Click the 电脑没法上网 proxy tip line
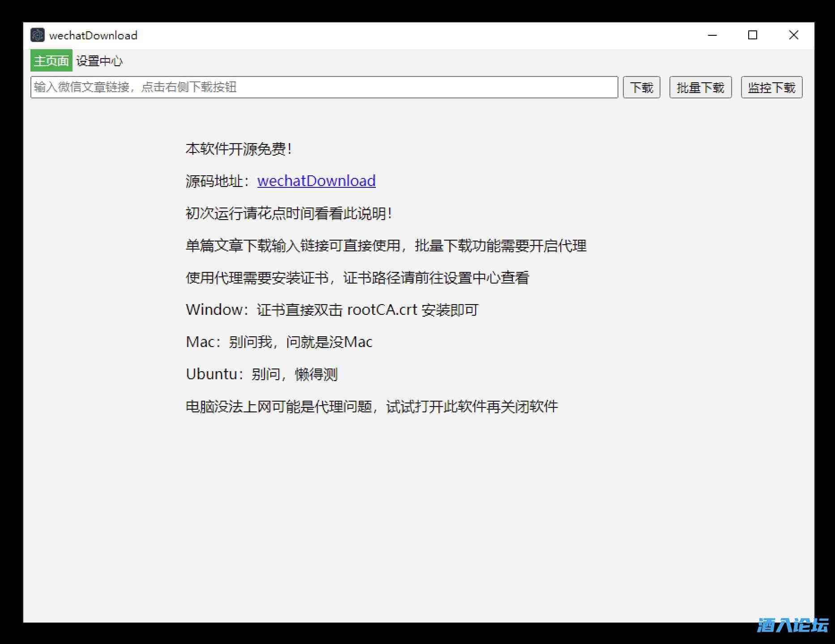 (x=372, y=407)
